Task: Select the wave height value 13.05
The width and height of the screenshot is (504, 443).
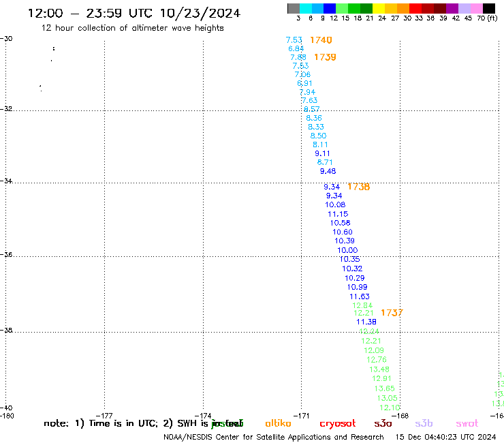Action: [388, 398]
